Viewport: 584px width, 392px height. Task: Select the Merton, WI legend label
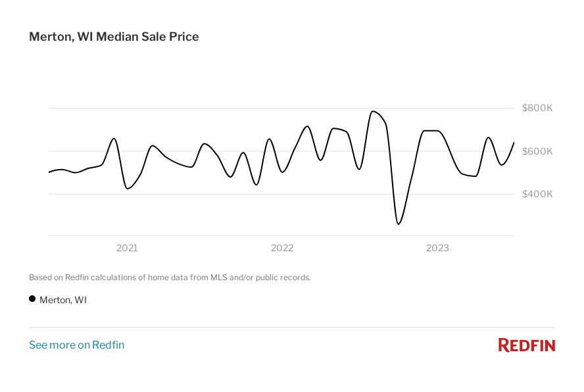click(63, 300)
